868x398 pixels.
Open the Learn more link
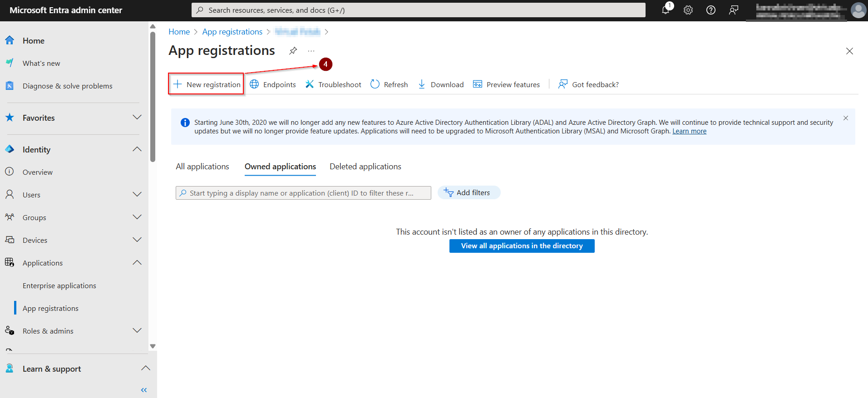point(689,131)
